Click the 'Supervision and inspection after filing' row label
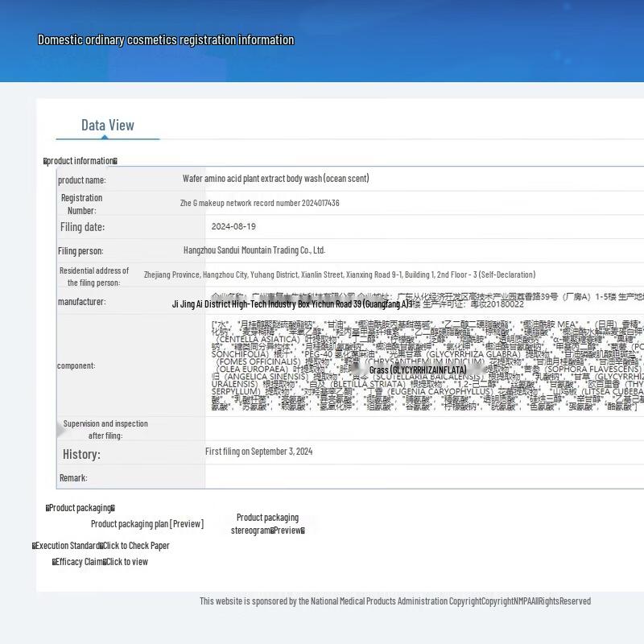The height and width of the screenshot is (644, 644). tap(105, 429)
